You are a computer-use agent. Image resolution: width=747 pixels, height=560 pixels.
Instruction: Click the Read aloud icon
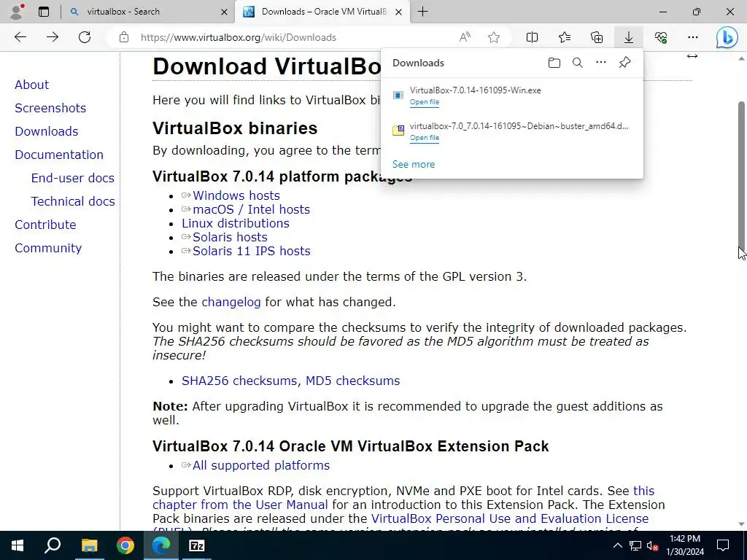465,37
